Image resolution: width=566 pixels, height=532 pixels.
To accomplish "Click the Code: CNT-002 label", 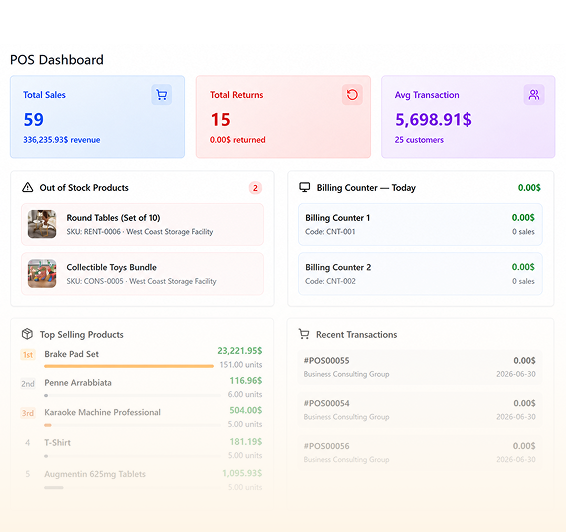I will [x=330, y=281].
